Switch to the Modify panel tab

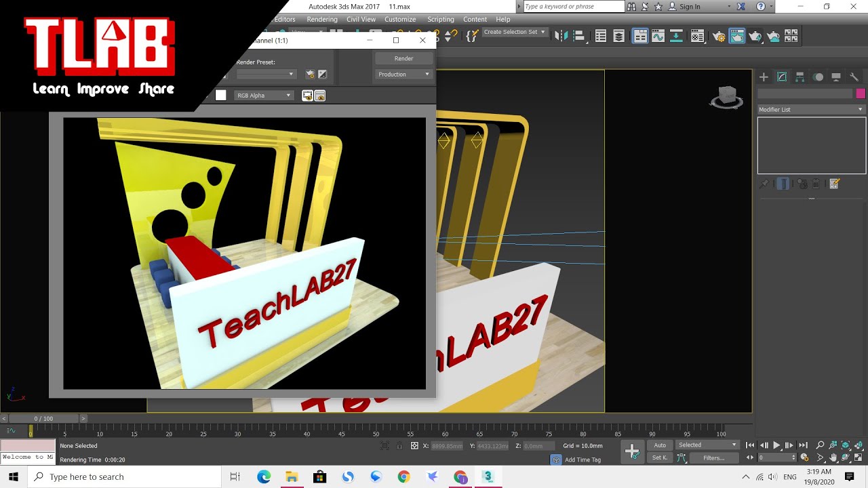[x=782, y=77]
